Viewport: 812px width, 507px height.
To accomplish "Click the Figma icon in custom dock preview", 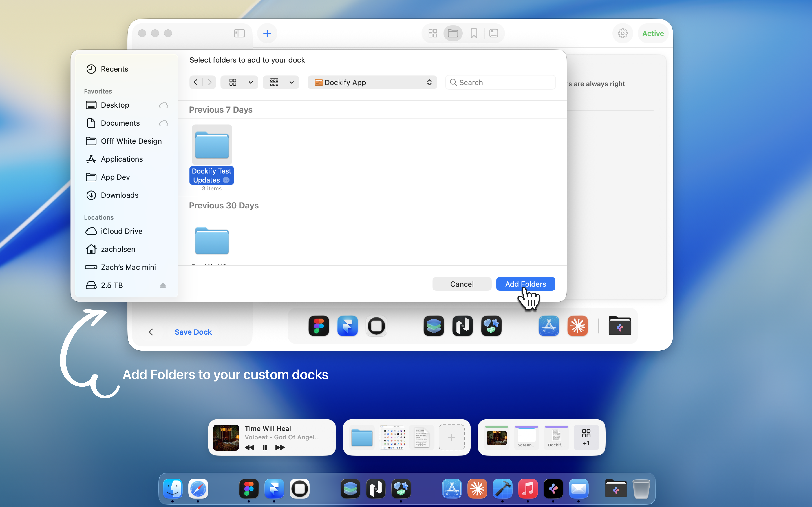I will tap(318, 326).
